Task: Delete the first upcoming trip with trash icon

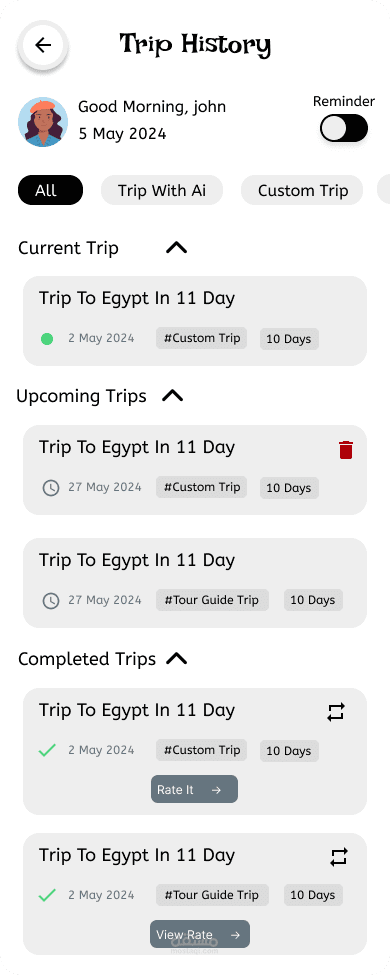Action: click(x=346, y=450)
